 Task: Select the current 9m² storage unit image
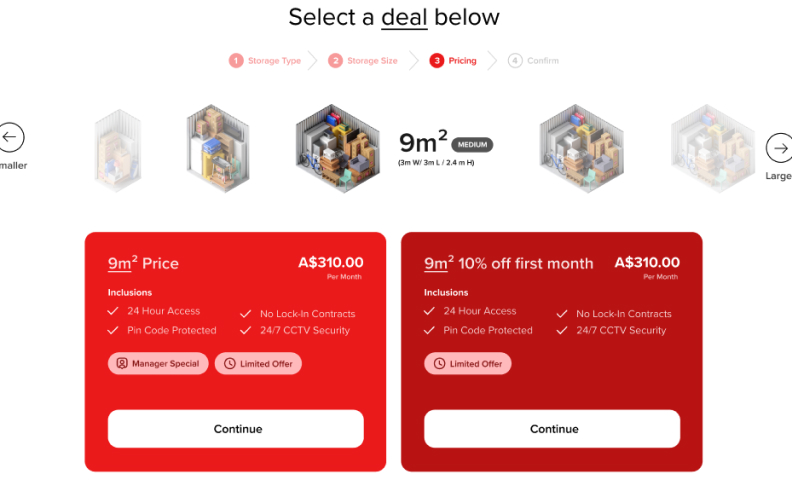click(x=340, y=147)
